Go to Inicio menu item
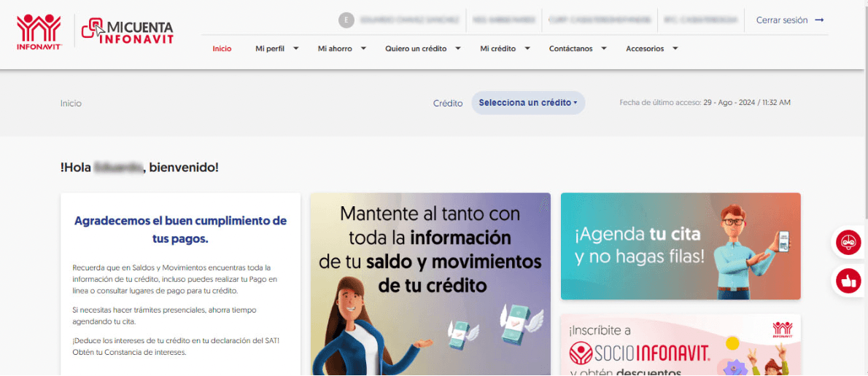868x376 pixels. pyautogui.click(x=222, y=49)
